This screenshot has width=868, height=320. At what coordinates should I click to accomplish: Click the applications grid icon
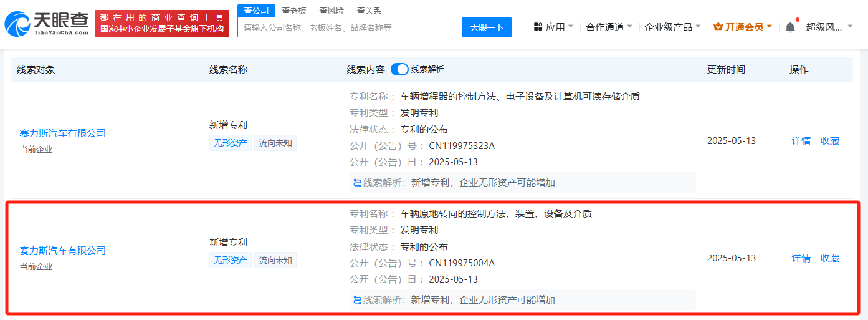click(x=538, y=27)
